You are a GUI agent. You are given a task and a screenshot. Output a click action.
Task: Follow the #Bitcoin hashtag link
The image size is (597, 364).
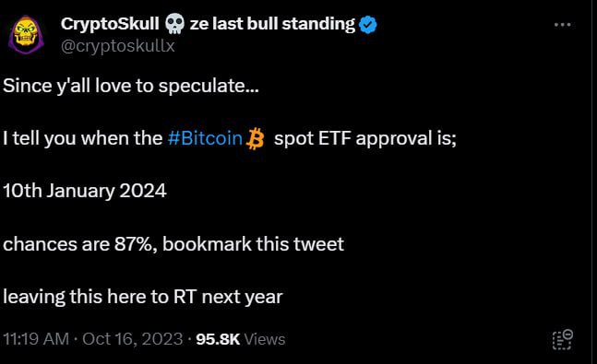(x=205, y=138)
